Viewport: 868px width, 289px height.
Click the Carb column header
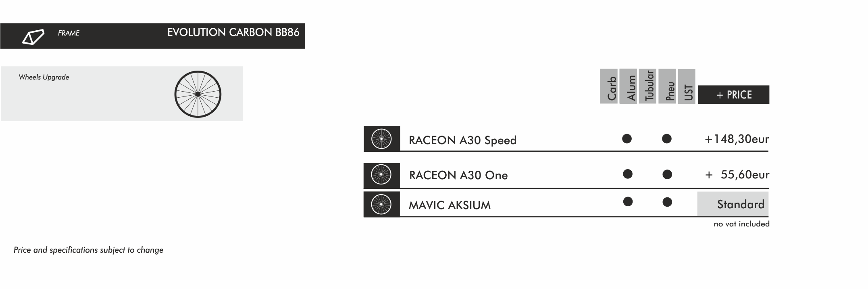[x=609, y=86]
